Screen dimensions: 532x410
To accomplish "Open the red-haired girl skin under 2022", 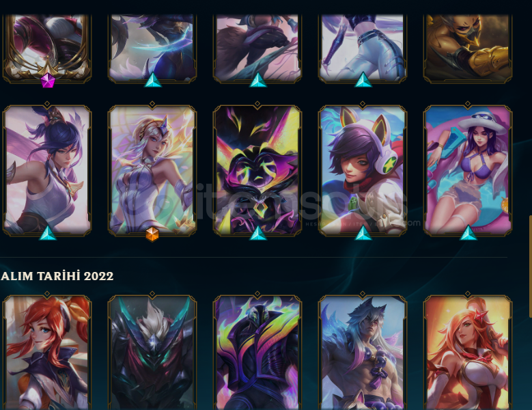I will point(47,353).
